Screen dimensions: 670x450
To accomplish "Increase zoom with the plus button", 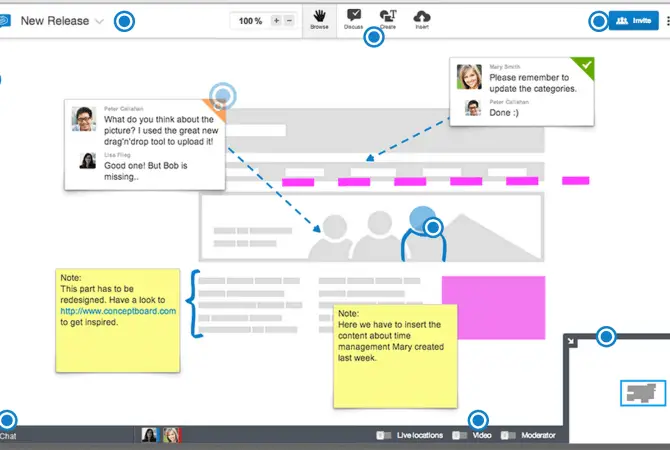I will [276, 20].
